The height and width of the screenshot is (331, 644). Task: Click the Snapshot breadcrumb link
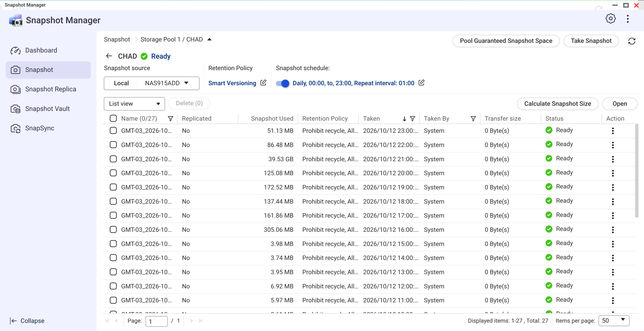click(117, 39)
